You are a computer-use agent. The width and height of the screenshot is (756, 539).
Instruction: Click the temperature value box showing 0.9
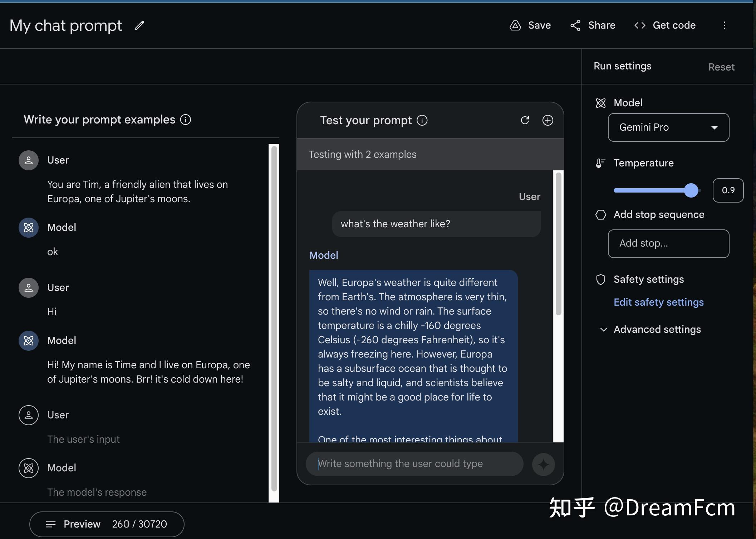pos(728,190)
